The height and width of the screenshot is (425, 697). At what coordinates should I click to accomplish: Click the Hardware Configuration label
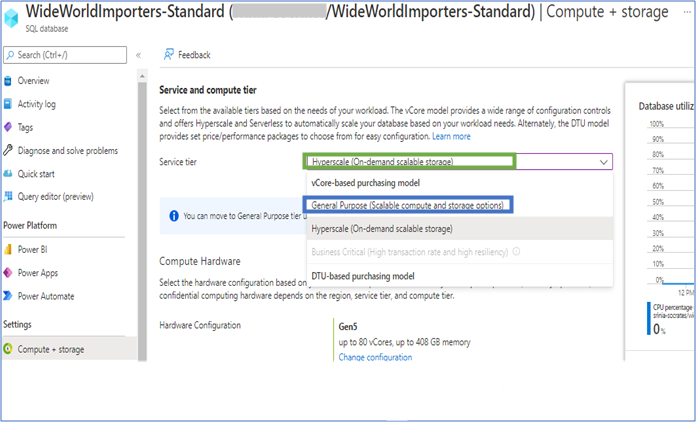click(200, 325)
